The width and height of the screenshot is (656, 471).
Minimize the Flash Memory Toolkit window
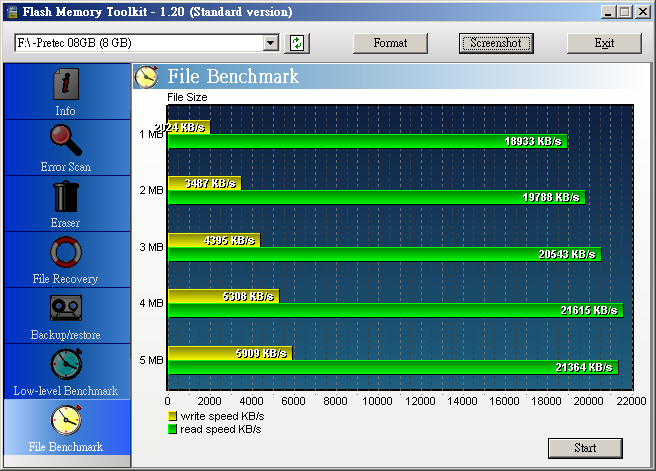[x=608, y=12]
